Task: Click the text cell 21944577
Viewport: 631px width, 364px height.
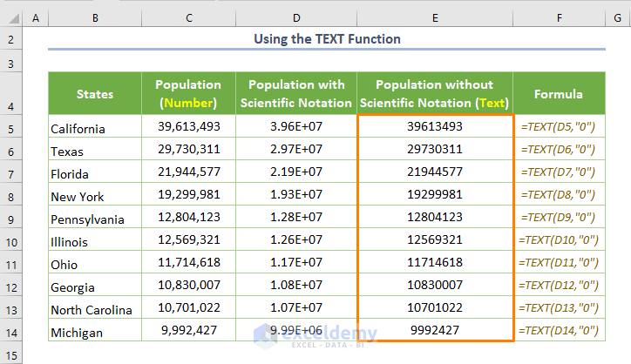Action: coord(435,172)
